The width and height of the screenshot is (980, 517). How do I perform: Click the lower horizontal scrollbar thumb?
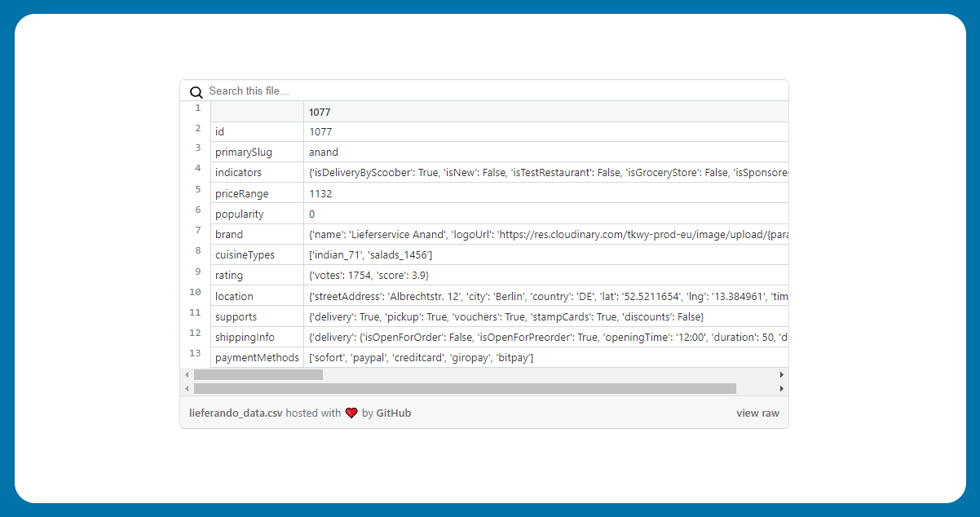coord(465,389)
